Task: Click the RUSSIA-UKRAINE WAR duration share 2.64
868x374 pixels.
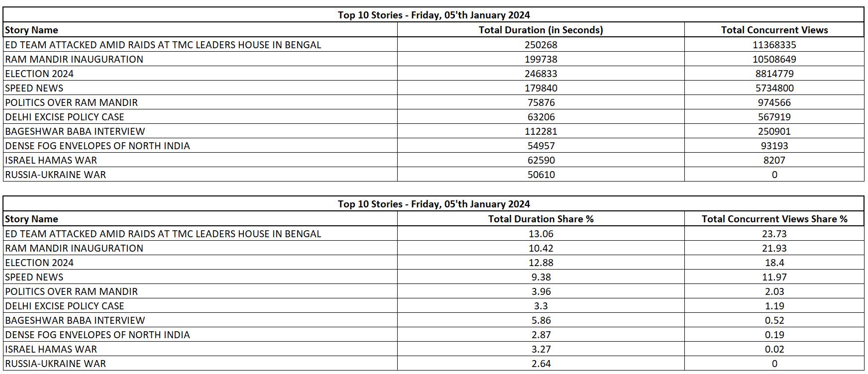Action: (x=541, y=364)
